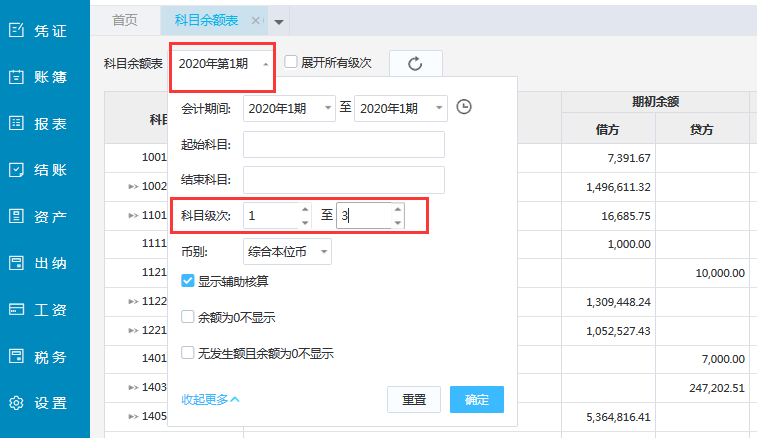Image resolution: width=757 pixels, height=438 pixels.
Task: Open the 结账 closing sidebar icon
Action: pyautogui.click(x=16, y=170)
